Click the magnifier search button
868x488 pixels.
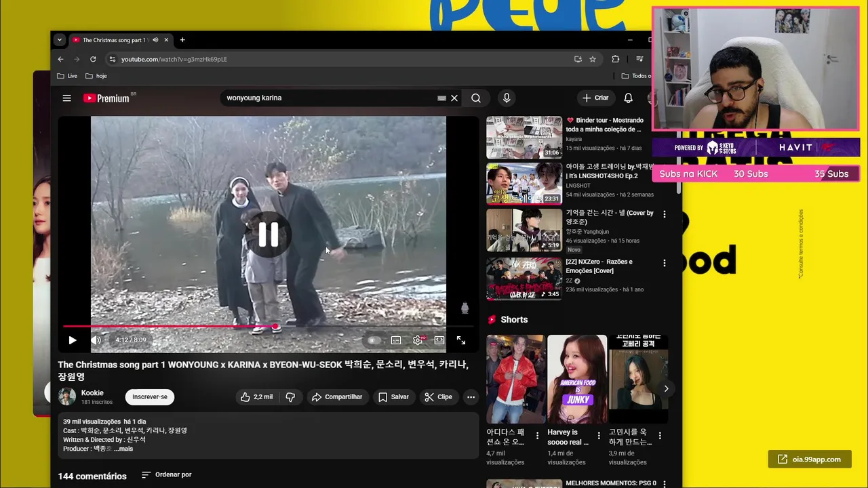click(476, 98)
